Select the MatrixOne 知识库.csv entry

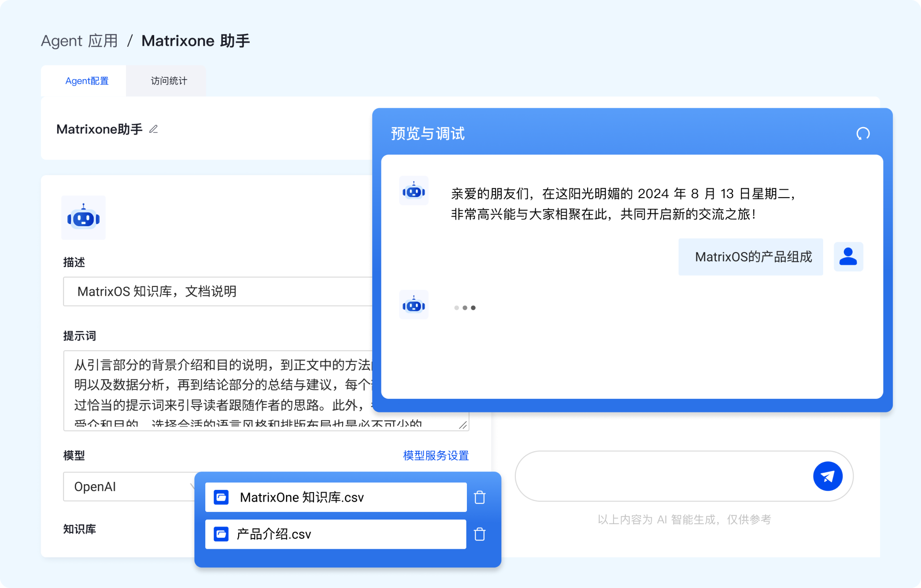336,497
